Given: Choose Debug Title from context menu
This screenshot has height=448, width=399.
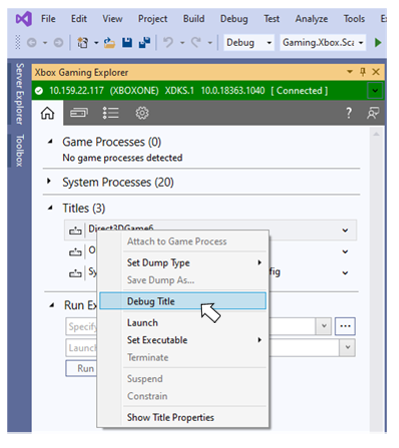Looking at the screenshot, I should (x=183, y=301).
